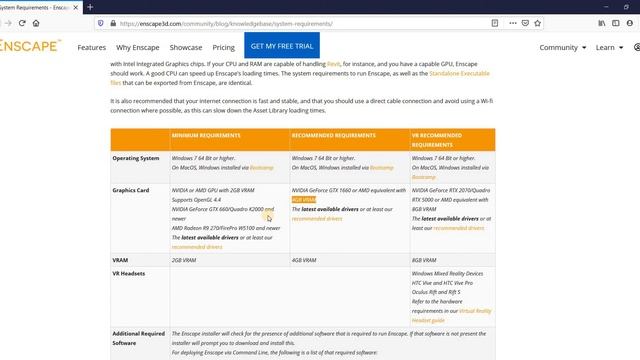Open a new tab with plus button

click(90, 7)
